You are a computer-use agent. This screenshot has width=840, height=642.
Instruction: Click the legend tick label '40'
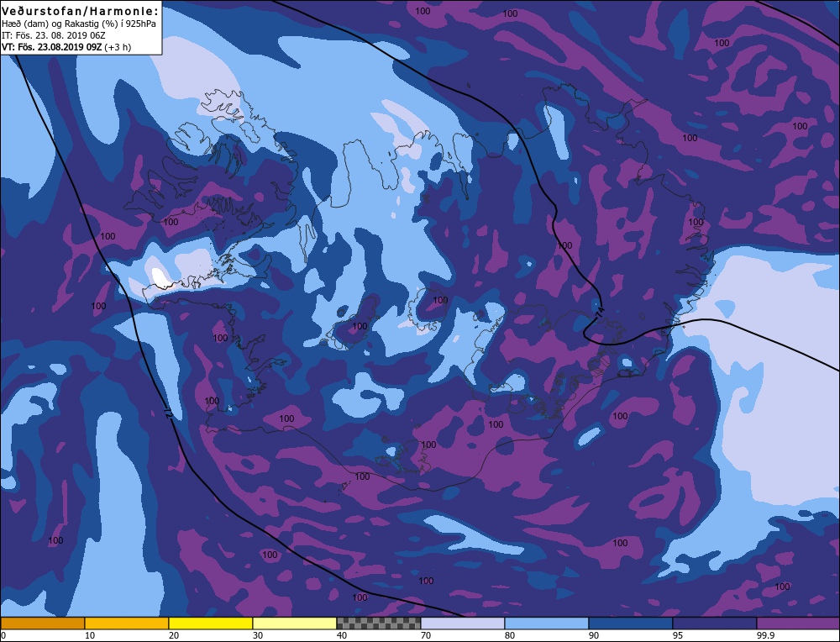pos(341,635)
